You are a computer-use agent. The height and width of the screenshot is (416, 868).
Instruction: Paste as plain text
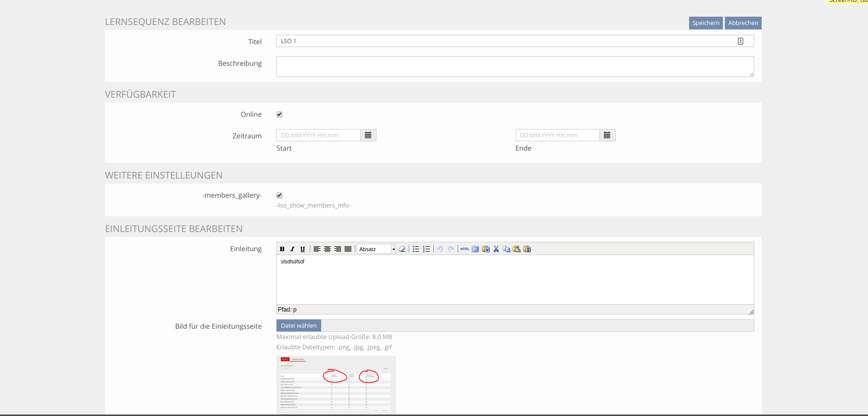(x=527, y=249)
